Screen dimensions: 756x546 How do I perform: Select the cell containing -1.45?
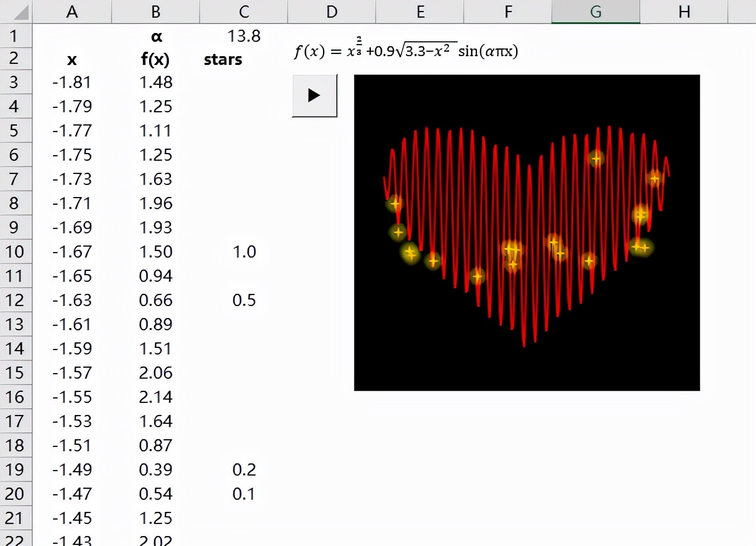point(72,518)
